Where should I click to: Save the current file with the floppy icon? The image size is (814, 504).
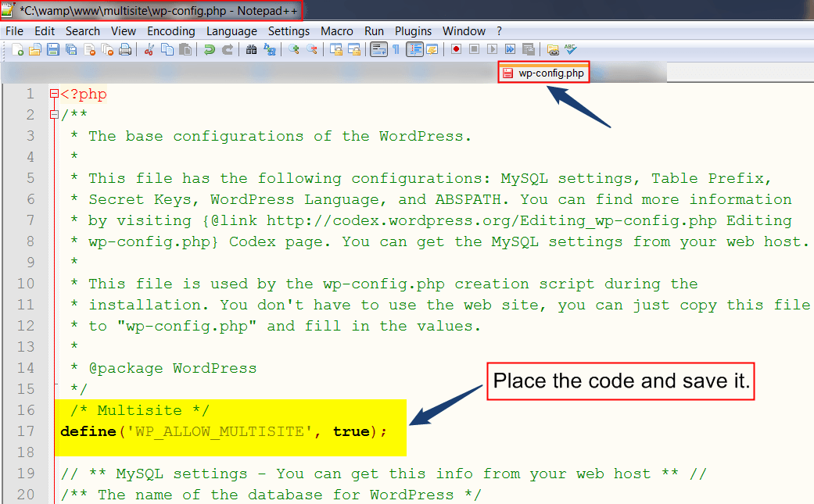(53, 50)
